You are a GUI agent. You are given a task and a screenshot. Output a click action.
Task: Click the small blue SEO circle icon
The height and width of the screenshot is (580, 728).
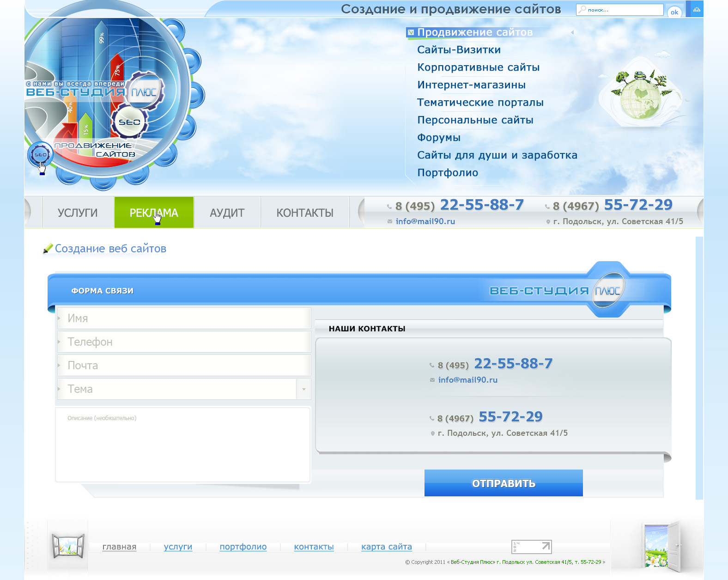pyautogui.click(x=40, y=155)
